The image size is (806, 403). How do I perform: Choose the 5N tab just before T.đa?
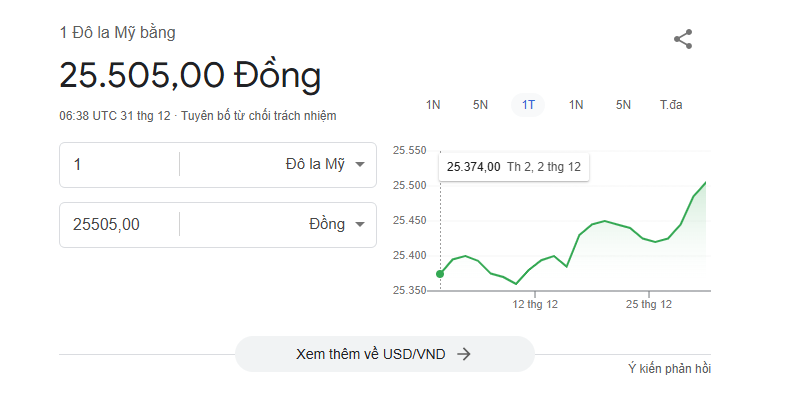[623, 105]
